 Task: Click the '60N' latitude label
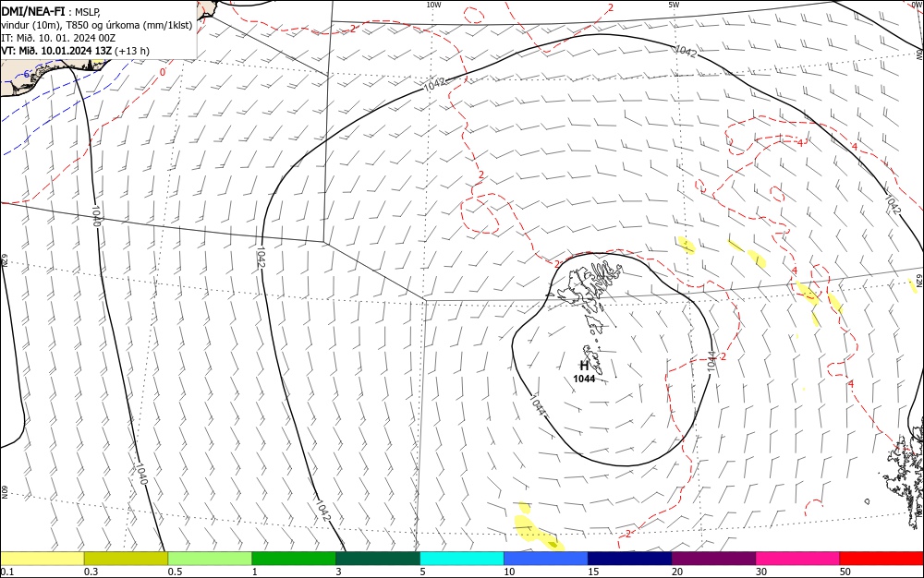point(4,492)
